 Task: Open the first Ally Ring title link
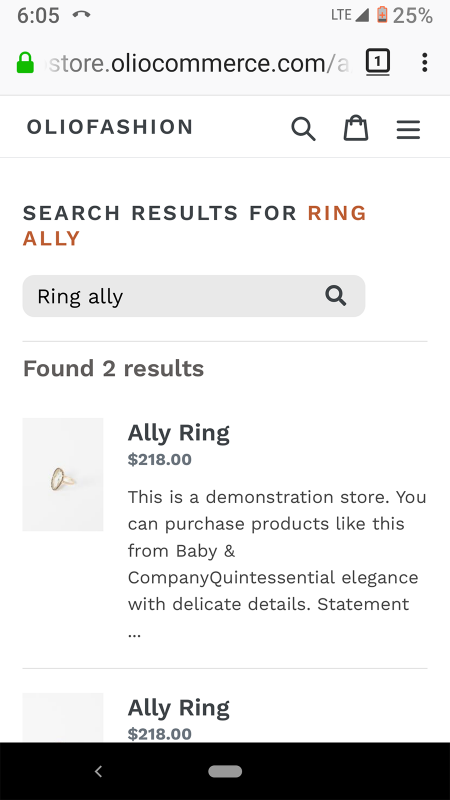point(179,433)
